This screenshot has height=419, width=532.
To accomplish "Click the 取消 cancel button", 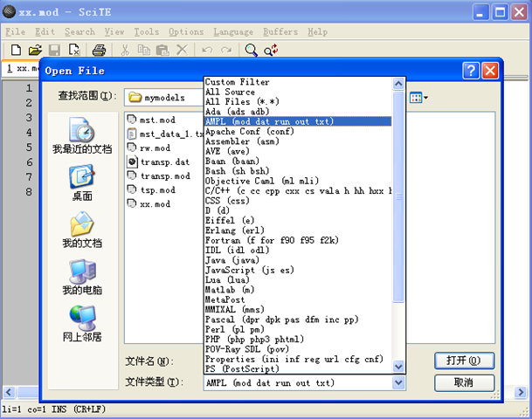I will tap(464, 382).
